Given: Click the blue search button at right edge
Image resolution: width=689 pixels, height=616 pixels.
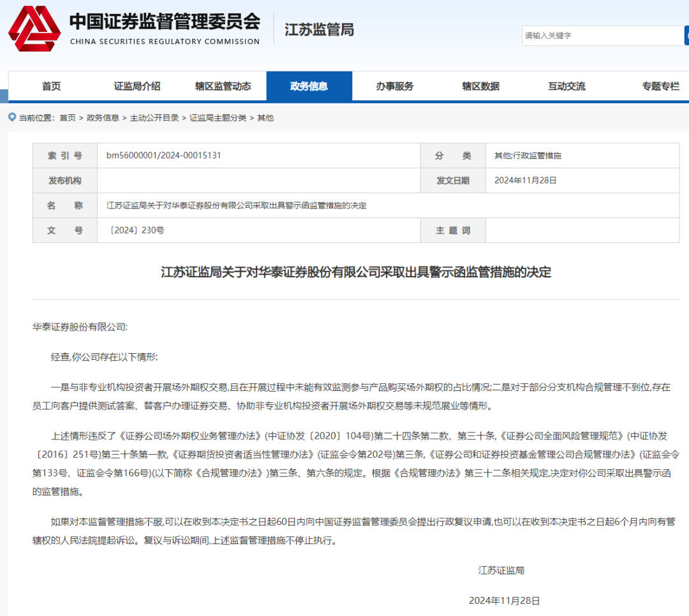Looking at the screenshot, I should (x=686, y=36).
